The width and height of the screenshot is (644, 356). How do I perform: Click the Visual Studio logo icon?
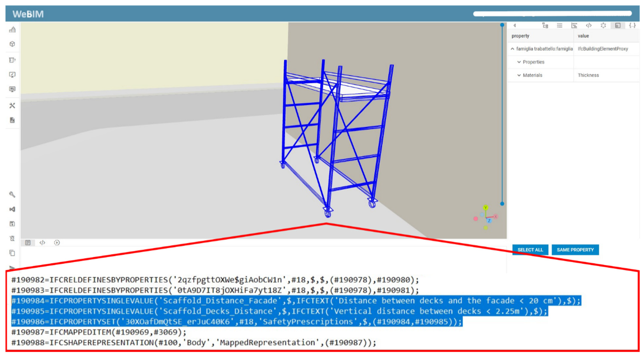pyautogui.click(x=12, y=209)
